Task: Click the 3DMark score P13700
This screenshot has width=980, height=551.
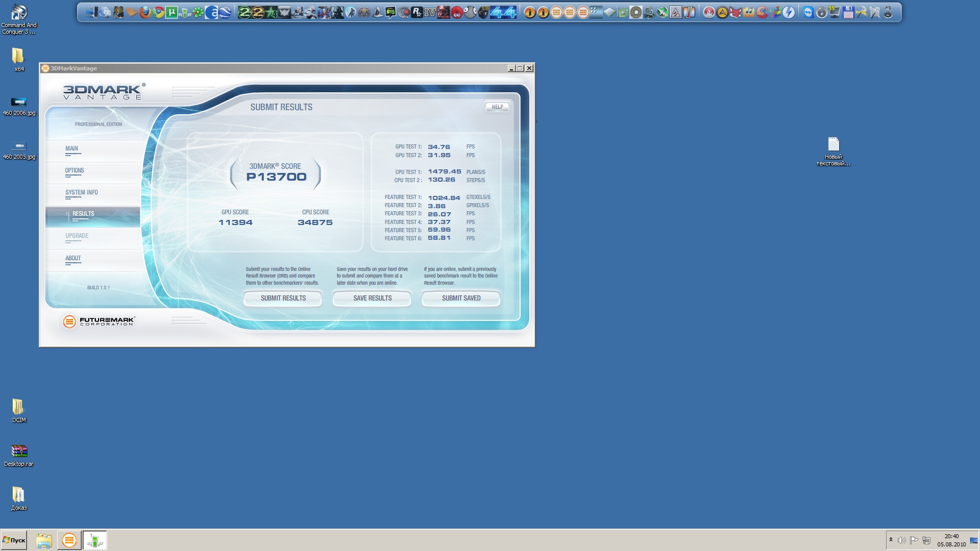Action: 276,177
